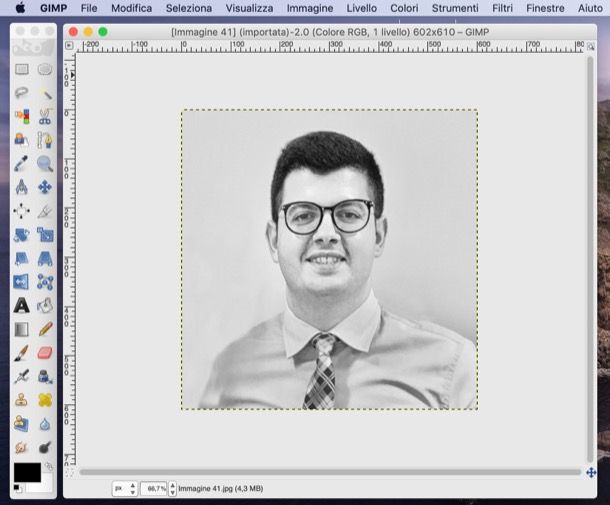
Task: Swap foreground and background colors
Action: [49, 466]
